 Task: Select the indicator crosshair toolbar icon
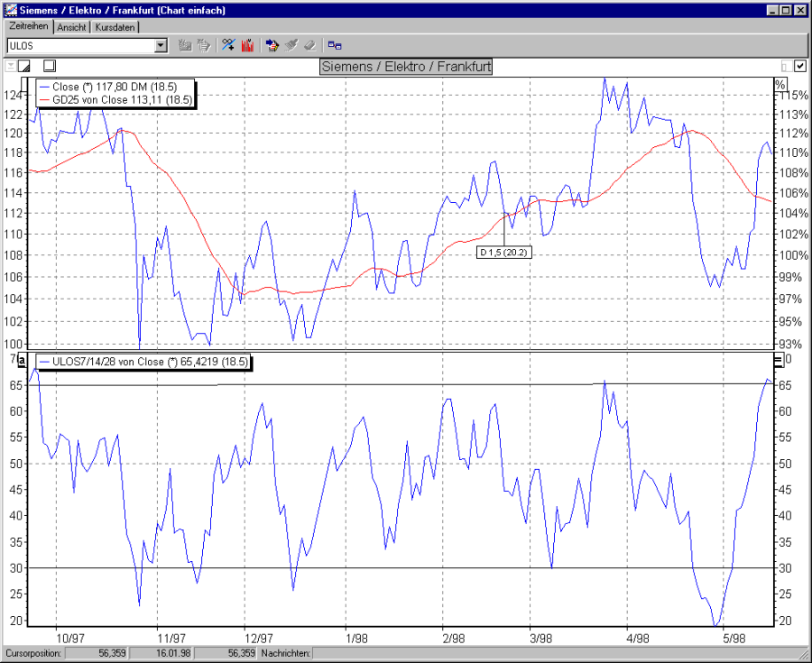(228, 45)
